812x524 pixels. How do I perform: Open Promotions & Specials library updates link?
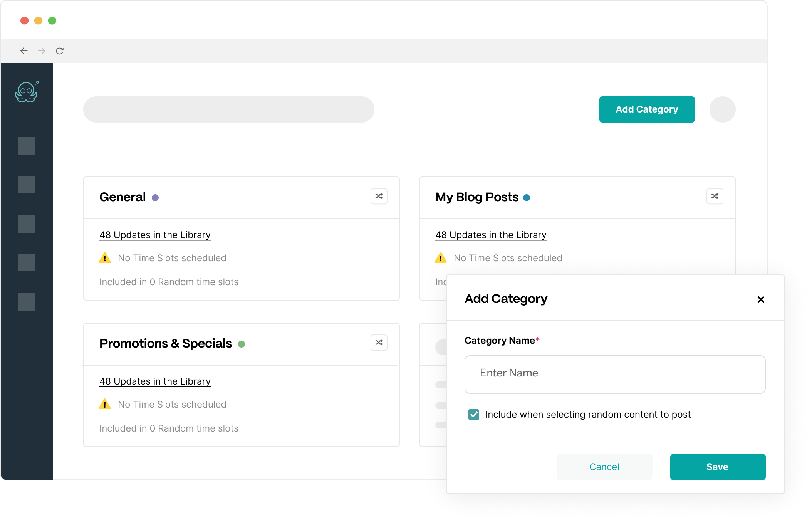(155, 381)
